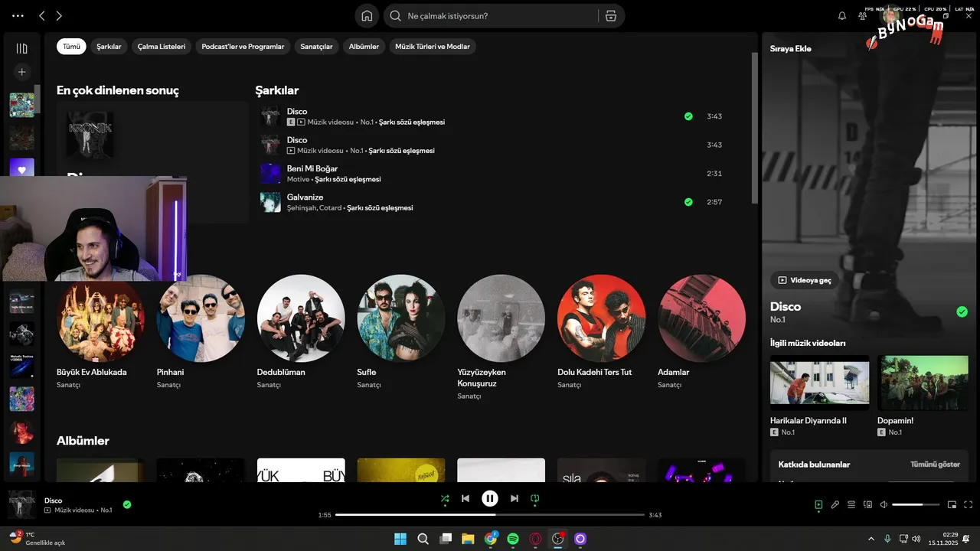This screenshot has height=551, width=980.
Task: Open the Liked Songs heart playlist
Action: tap(21, 170)
